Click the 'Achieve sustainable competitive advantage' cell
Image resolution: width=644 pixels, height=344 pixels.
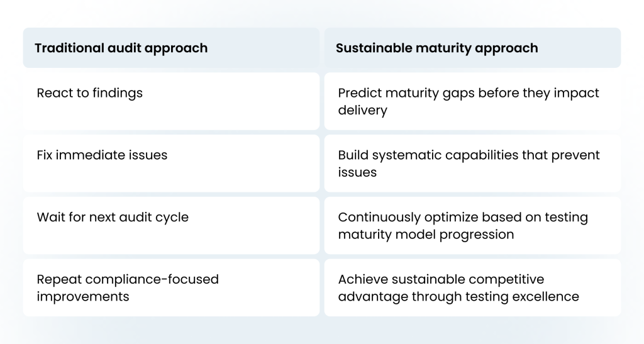pyautogui.click(x=472, y=287)
